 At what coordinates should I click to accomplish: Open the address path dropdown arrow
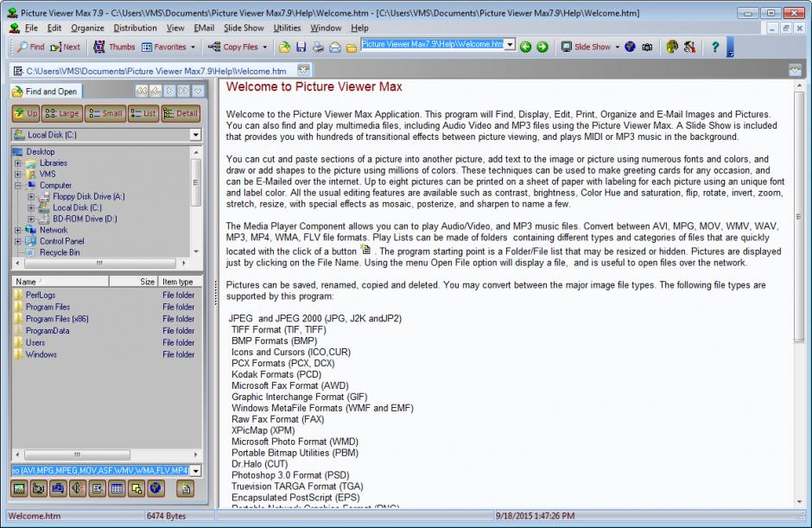pyautogui.click(x=510, y=45)
